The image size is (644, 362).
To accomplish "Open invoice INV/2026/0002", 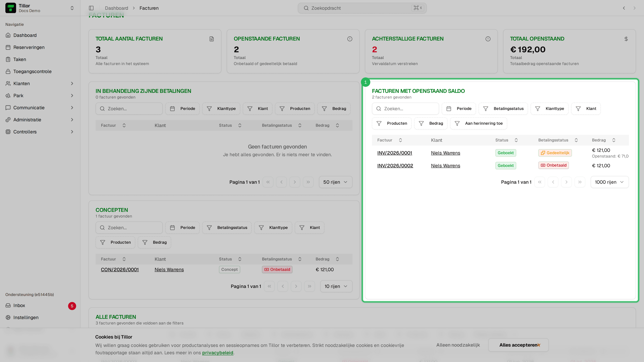I will pos(395,166).
